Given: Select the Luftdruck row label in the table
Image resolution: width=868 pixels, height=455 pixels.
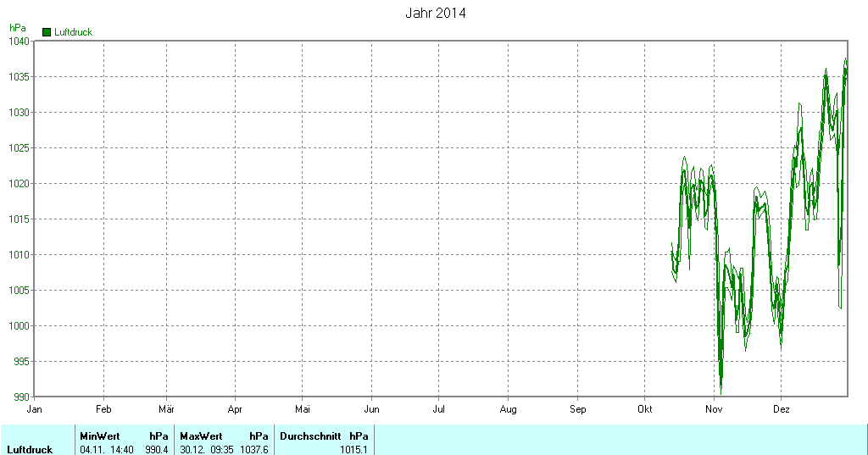Looking at the screenshot, I should point(30,449).
